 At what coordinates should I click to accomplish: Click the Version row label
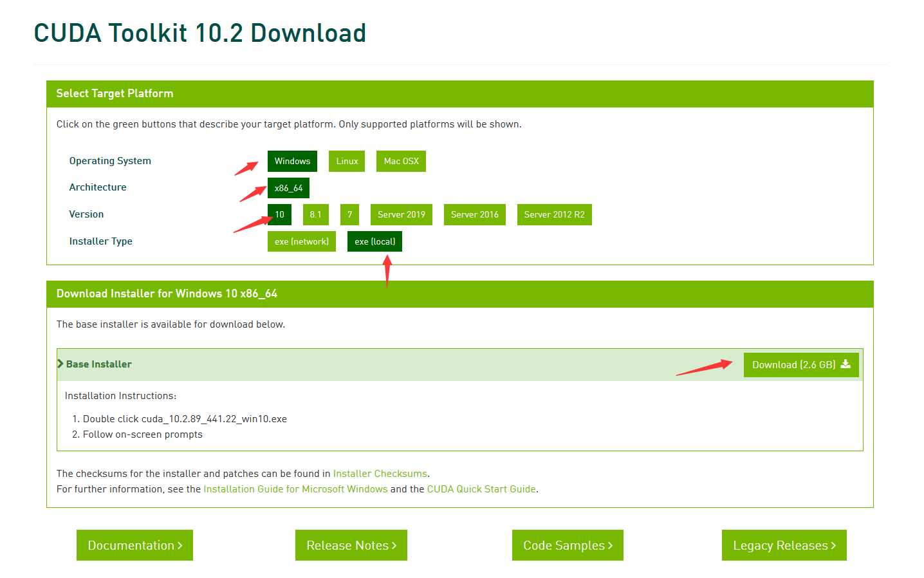coord(86,214)
